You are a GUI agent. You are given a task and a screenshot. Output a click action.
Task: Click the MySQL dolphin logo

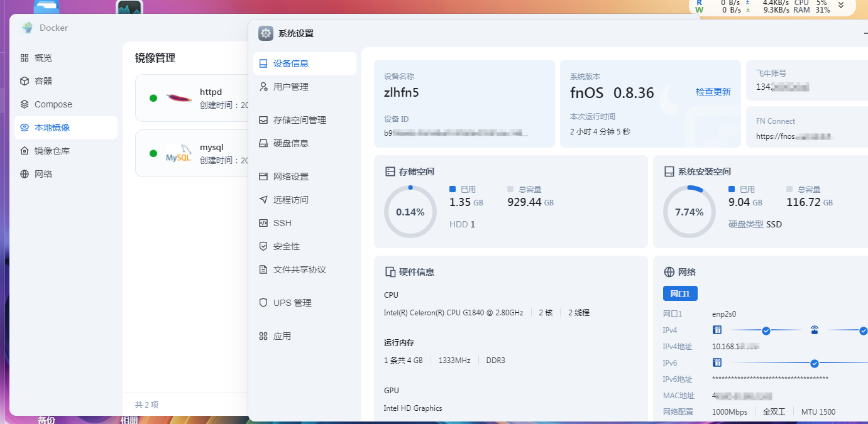[179, 153]
